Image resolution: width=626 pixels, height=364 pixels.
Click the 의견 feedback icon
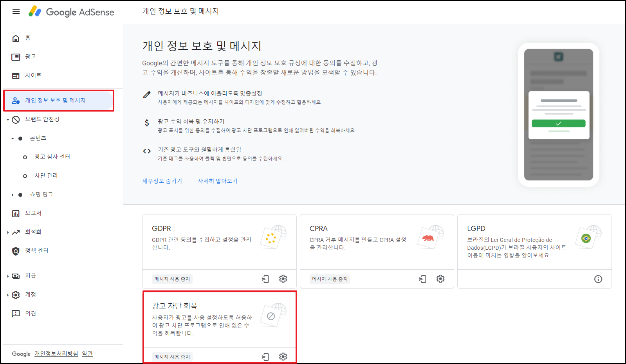[x=16, y=314]
